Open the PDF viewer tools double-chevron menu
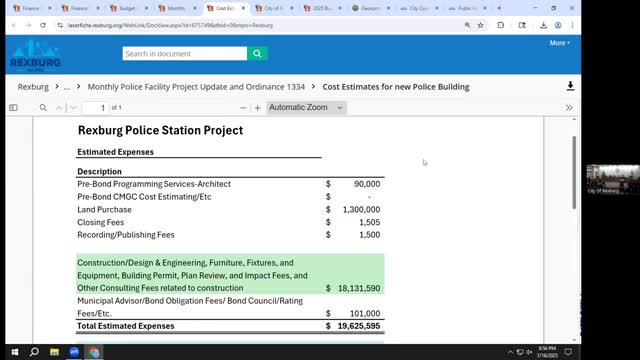 569,108
